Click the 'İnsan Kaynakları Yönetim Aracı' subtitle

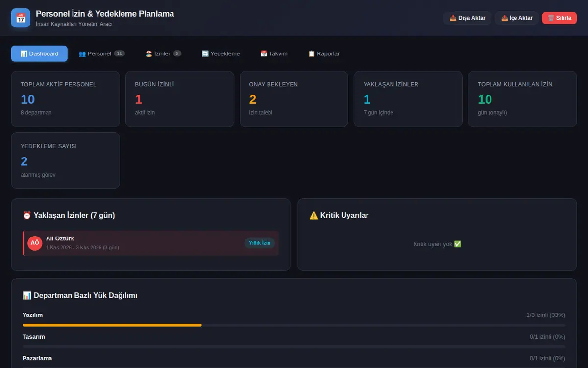tap(74, 24)
